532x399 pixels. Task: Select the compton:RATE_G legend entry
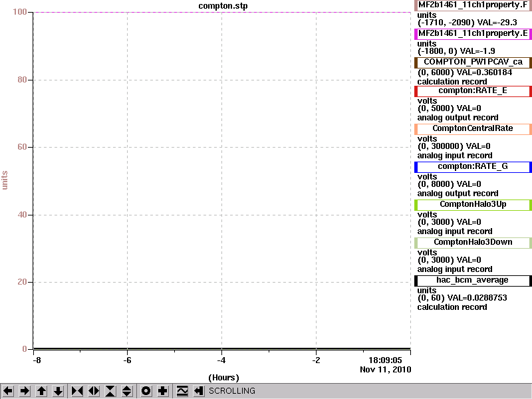pos(473,167)
